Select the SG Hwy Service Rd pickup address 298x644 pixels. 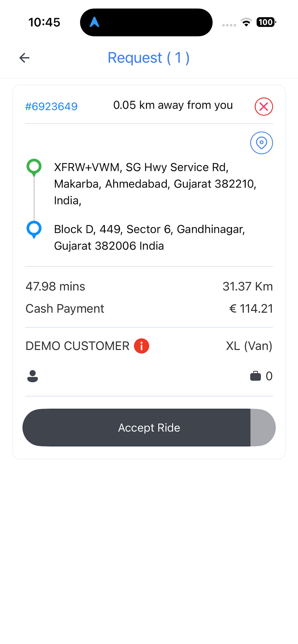[155, 184]
